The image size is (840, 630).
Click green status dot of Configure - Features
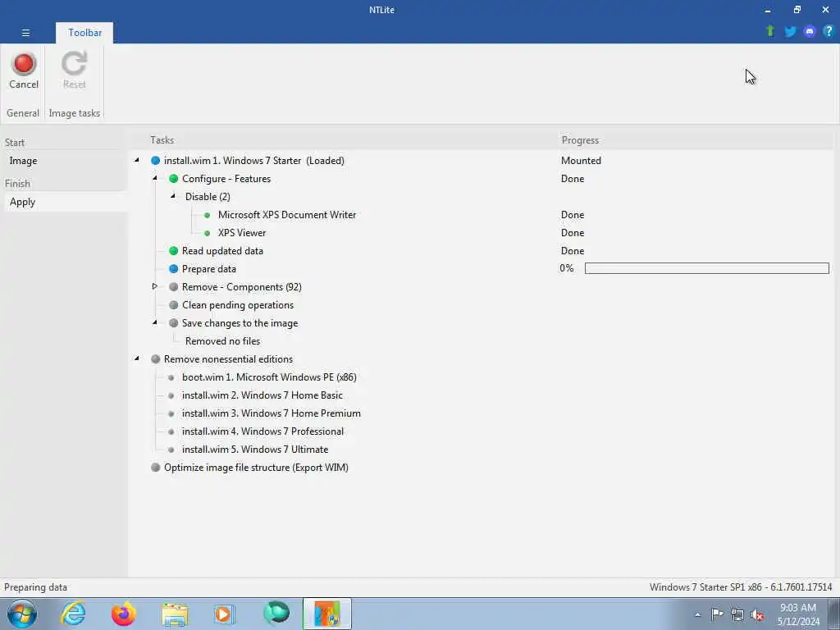[174, 179]
